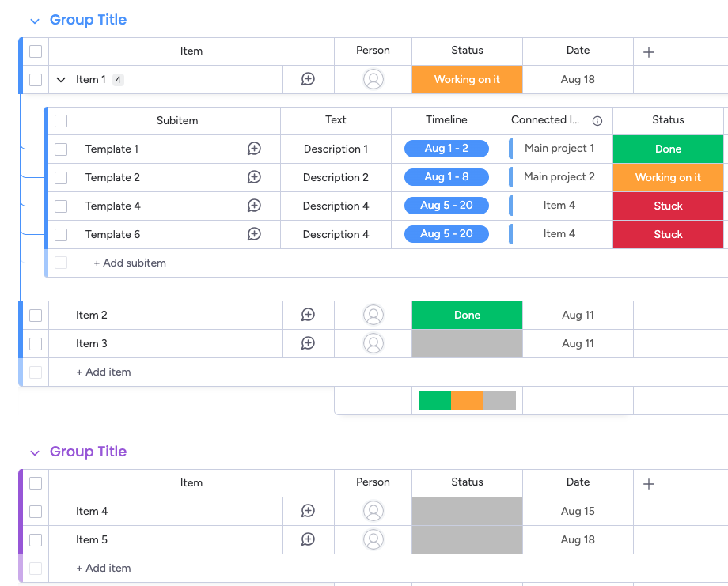Viewport: 728px width, 586px height.
Task: Collapse the purple Group Title section
Action: [35, 453]
